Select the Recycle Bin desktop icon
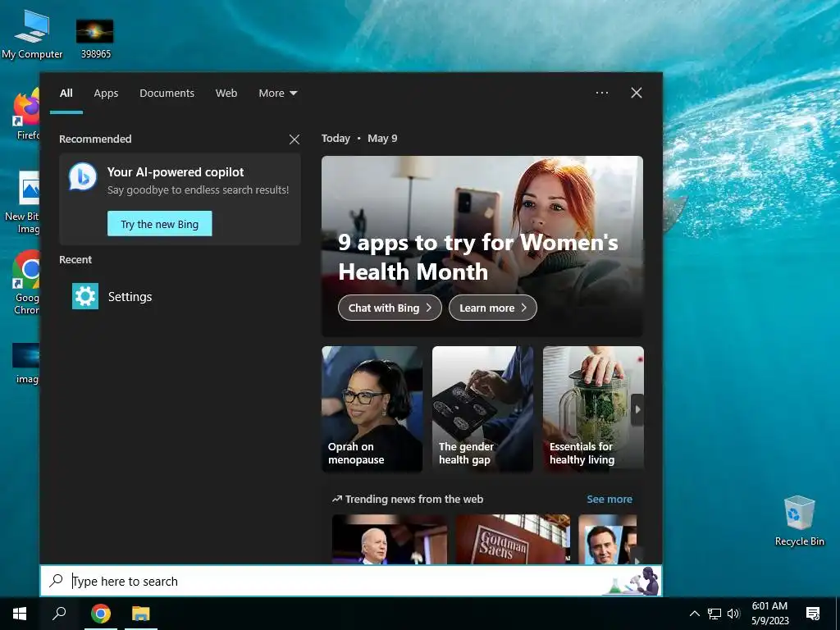This screenshot has height=630, width=840. click(799, 521)
